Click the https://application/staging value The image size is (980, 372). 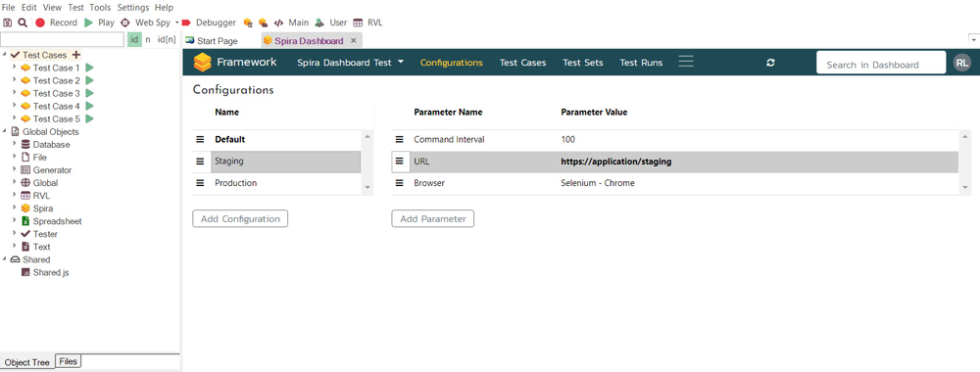(616, 162)
